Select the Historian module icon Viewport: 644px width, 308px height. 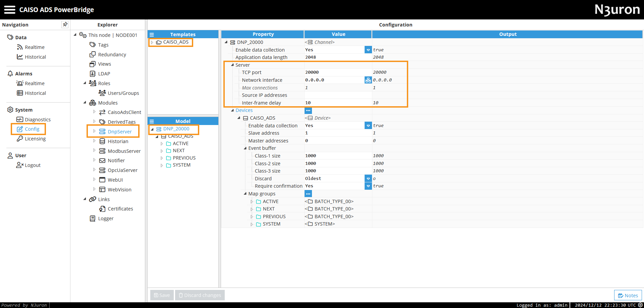tap(102, 141)
